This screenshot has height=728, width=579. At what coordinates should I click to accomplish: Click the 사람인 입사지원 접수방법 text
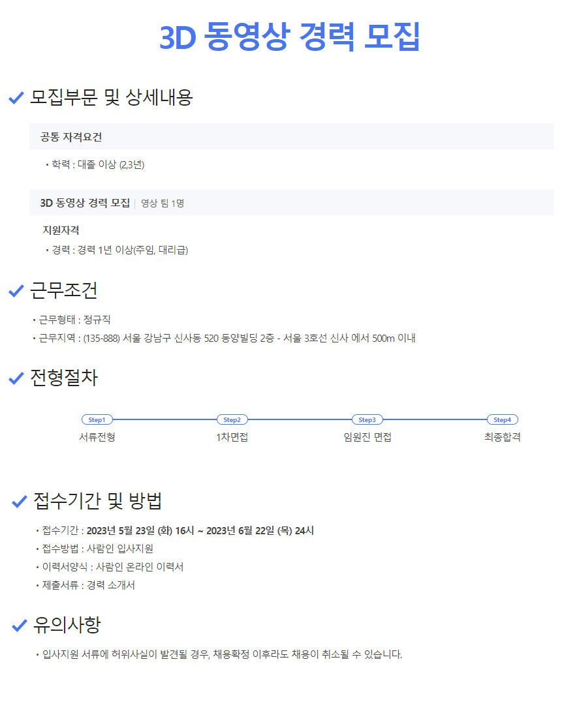[119, 549]
